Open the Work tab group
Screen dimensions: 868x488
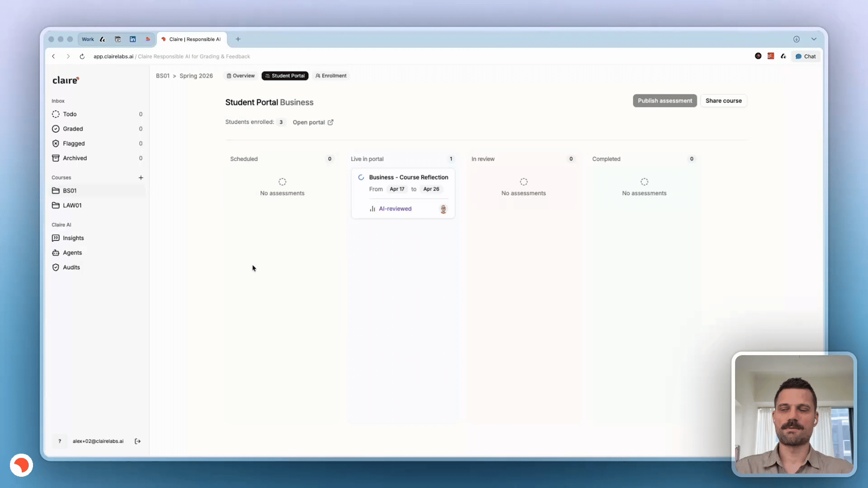[x=88, y=39]
